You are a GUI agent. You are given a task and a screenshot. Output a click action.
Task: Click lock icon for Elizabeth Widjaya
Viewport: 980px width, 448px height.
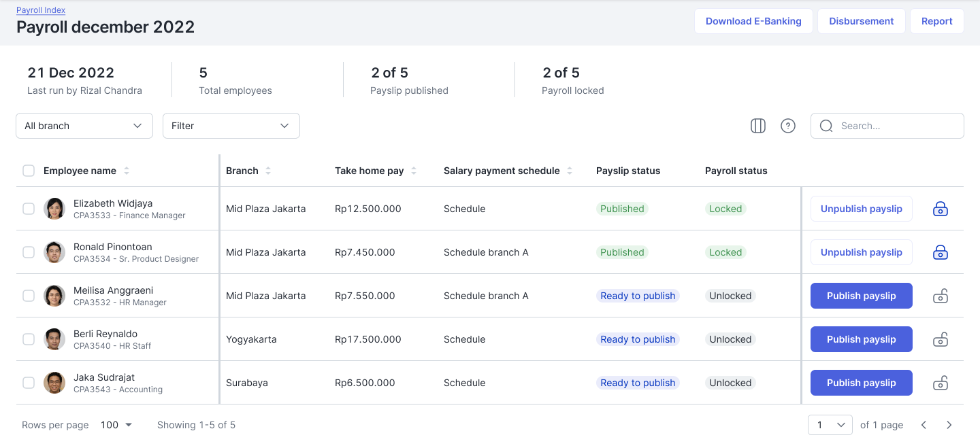click(x=940, y=209)
